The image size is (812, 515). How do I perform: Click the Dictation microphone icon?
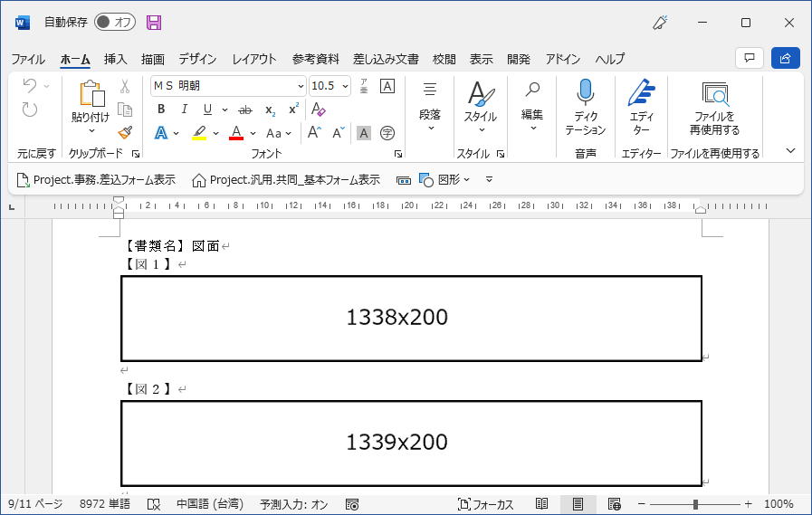click(586, 93)
